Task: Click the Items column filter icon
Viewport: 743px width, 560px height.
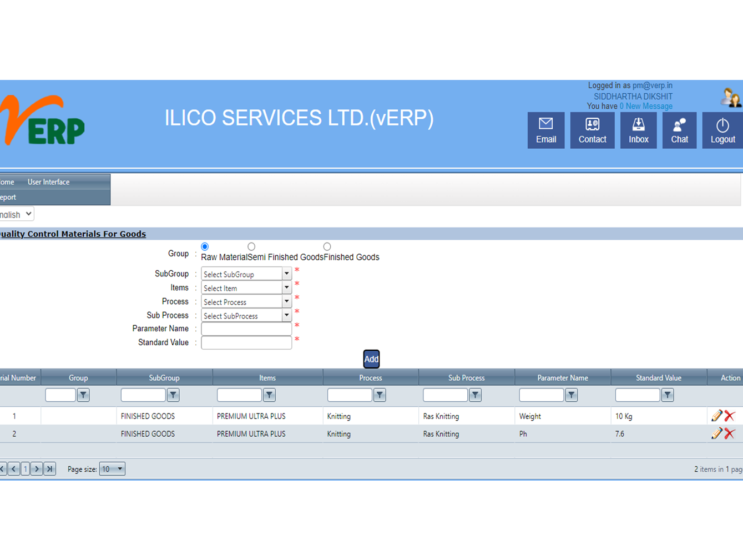Action: click(269, 395)
